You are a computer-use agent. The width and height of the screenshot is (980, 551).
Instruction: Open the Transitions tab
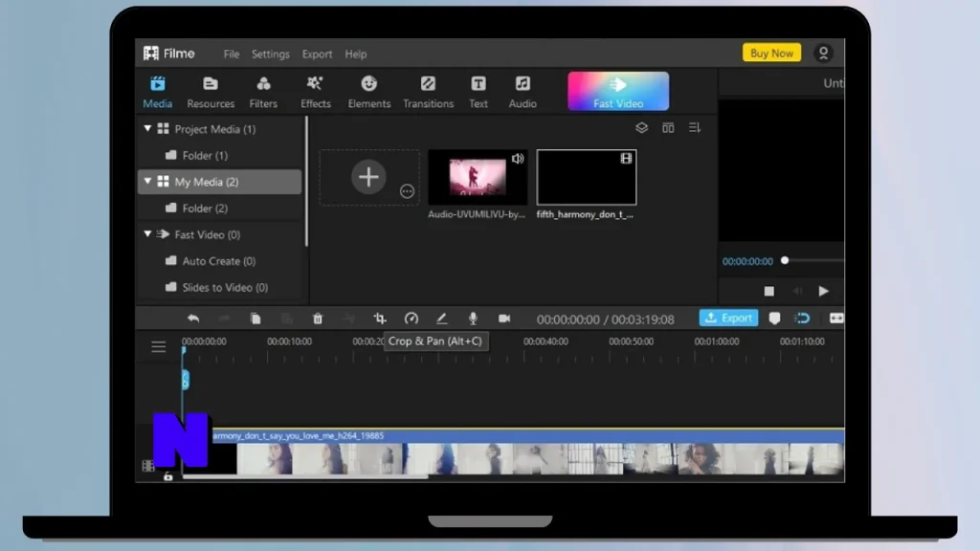click(x=428, y=92)
